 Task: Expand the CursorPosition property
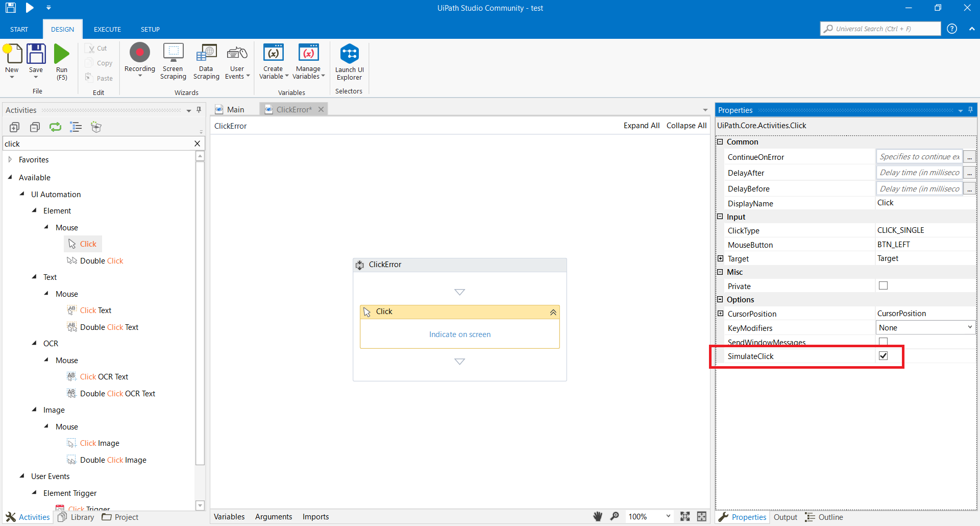(x=720, y=314)
